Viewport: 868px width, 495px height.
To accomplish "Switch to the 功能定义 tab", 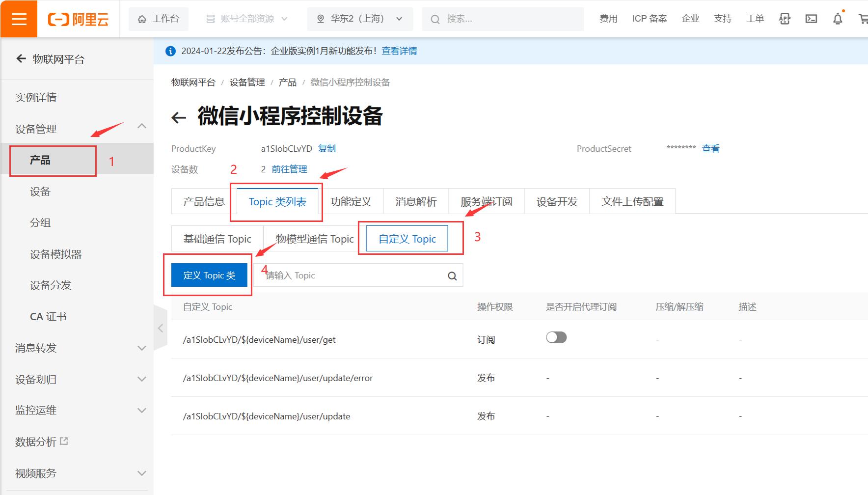I will [351, 202].
